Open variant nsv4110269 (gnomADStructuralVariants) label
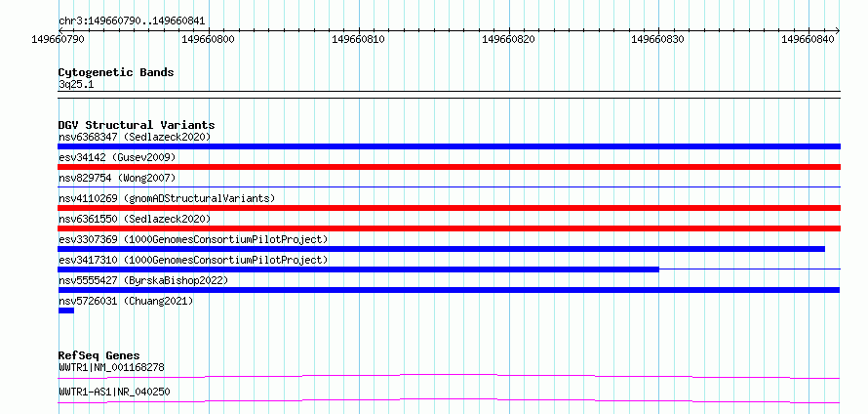Screen dimensions: 868x414 point(167,198)
